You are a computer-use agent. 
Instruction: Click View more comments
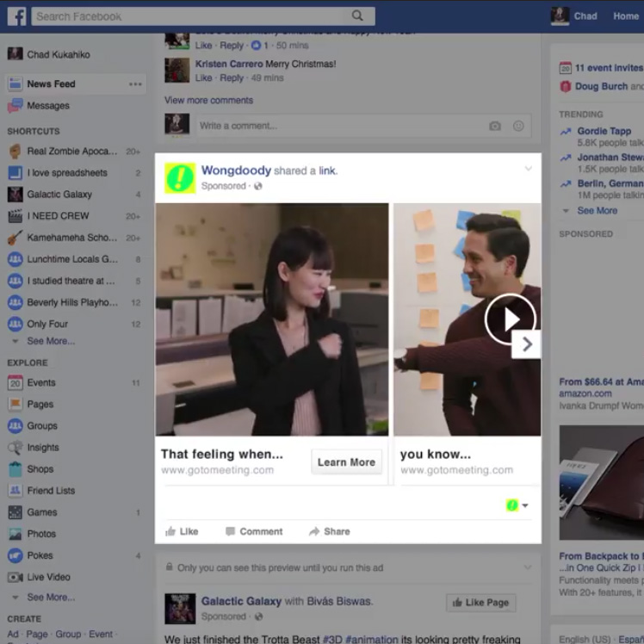208,100
